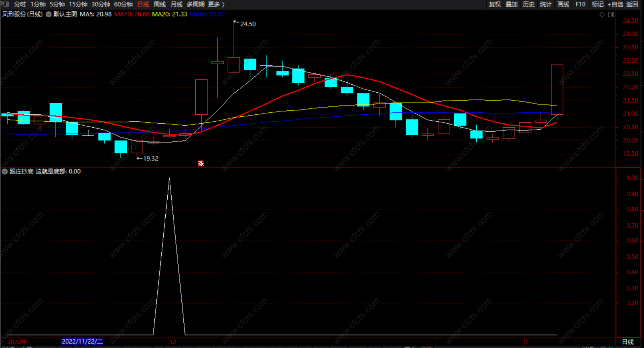Click the 24.50 high price candlestick label
This screenshot has width=644, height=348.
point(248,24)
